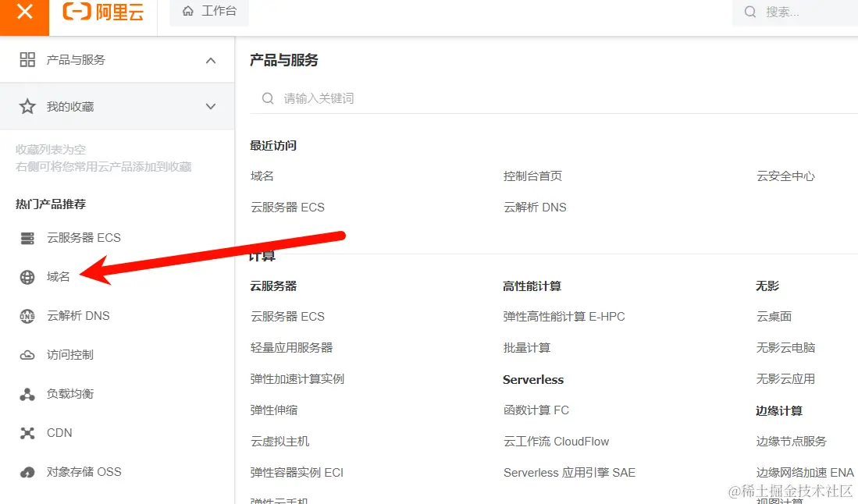Image resolution: width=858 pixels, height=504 pixels.
Task: Go to the 工作台 tab
Action: [x=209, y=12]
